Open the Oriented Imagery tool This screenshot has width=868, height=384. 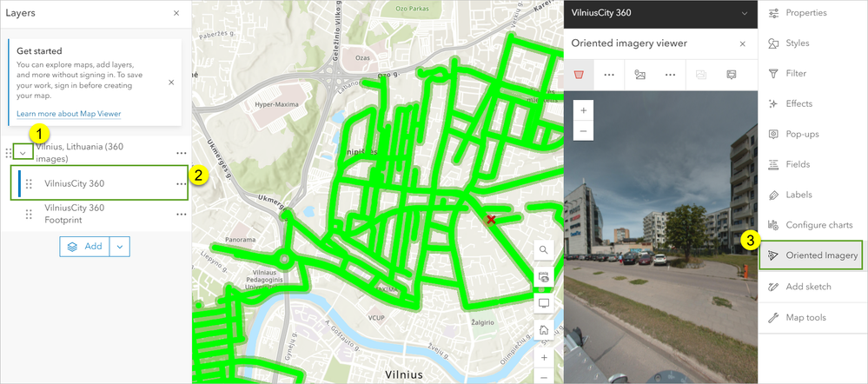tap(811, 255)
